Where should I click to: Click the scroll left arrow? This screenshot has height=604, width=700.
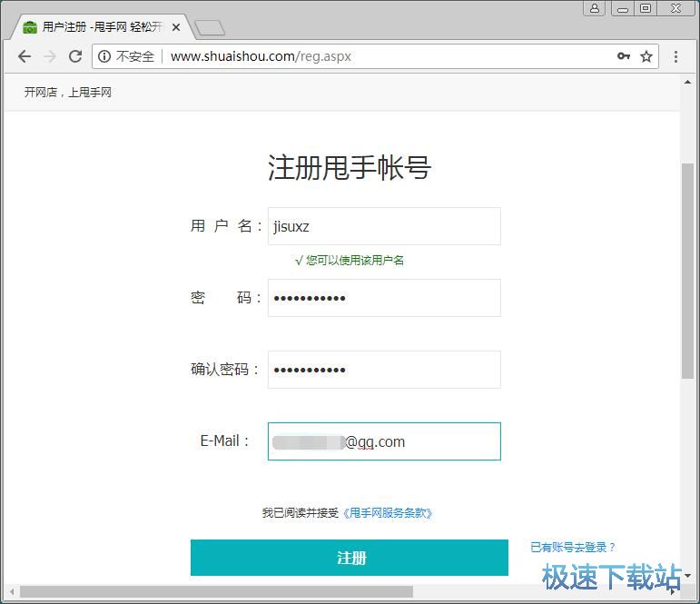[12, 592]
